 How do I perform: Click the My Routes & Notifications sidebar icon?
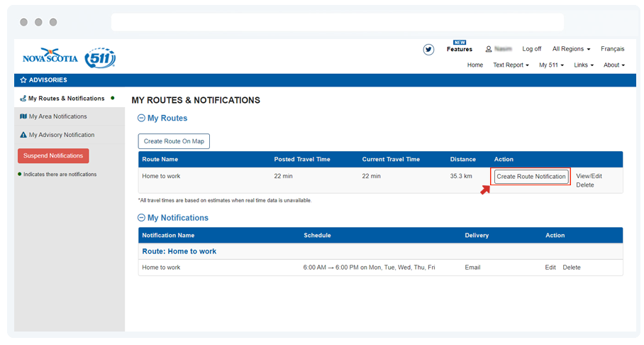pyautogui.click(x=23, y=99)
